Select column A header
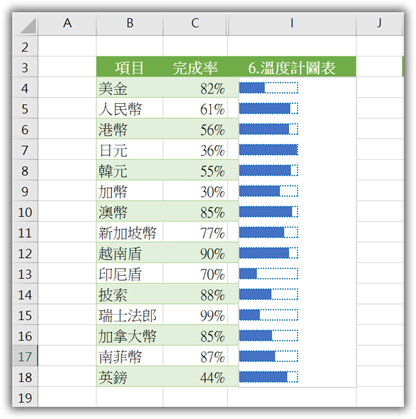 tap(67, 23)
